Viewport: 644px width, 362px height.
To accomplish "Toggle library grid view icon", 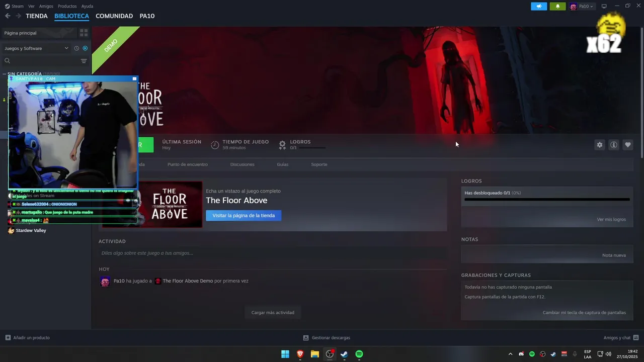I will point(84,33).
